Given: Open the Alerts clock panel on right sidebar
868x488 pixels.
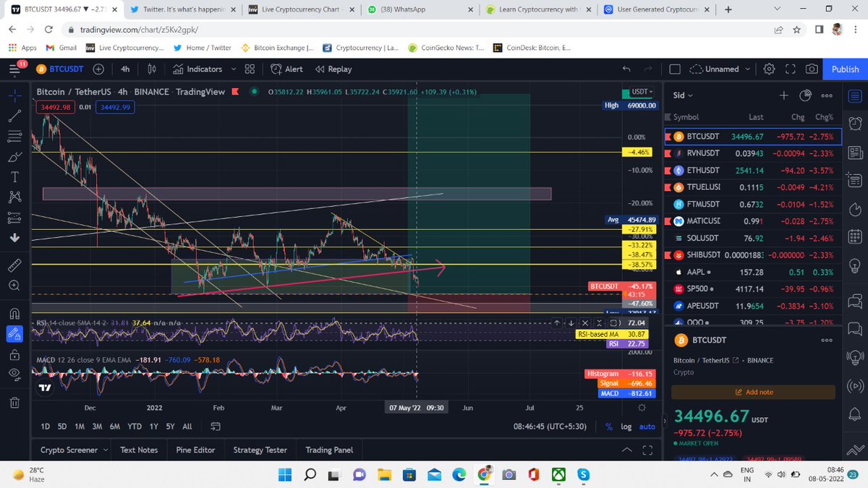Looking at the screenshot, I should point(855,124).
